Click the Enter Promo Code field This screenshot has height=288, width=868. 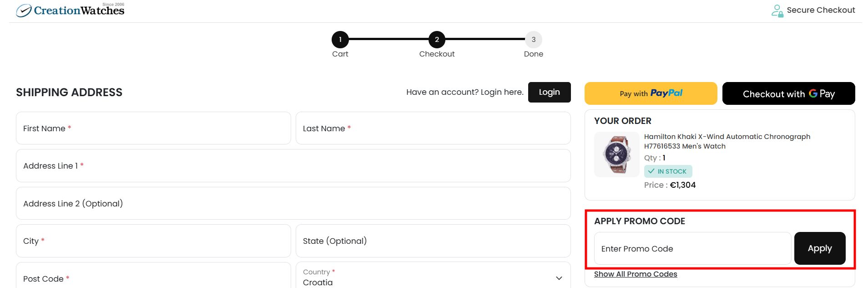692,249
